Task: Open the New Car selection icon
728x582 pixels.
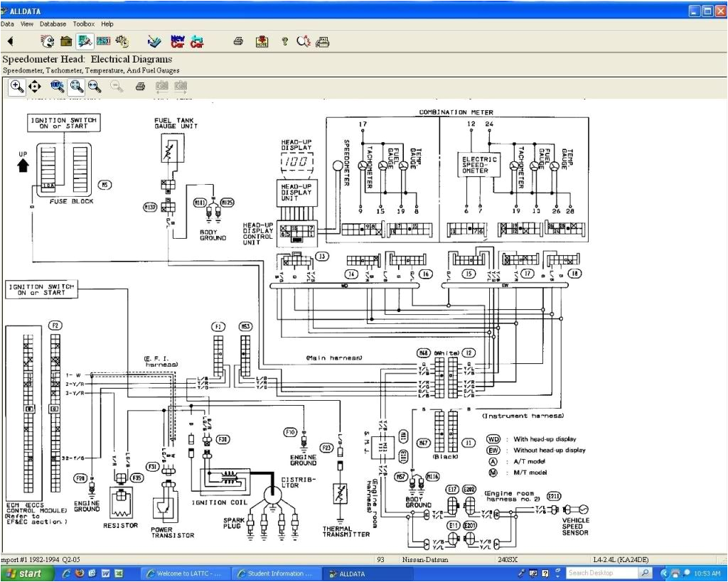Action: 177,41
